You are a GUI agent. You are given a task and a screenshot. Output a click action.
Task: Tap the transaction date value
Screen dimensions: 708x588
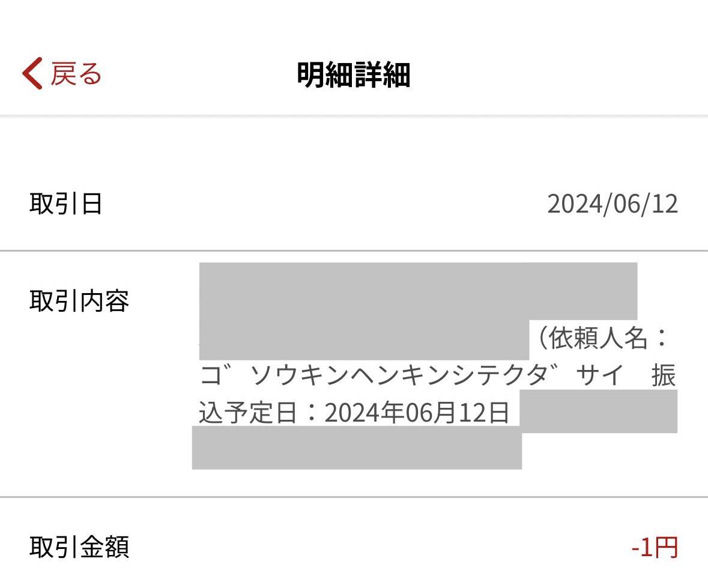pos(614,204)
